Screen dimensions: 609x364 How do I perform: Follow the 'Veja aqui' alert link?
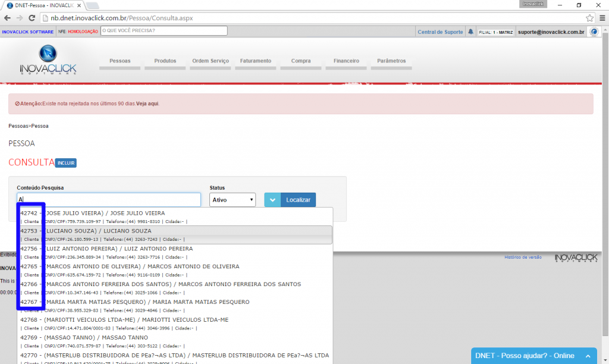(147, 103)
